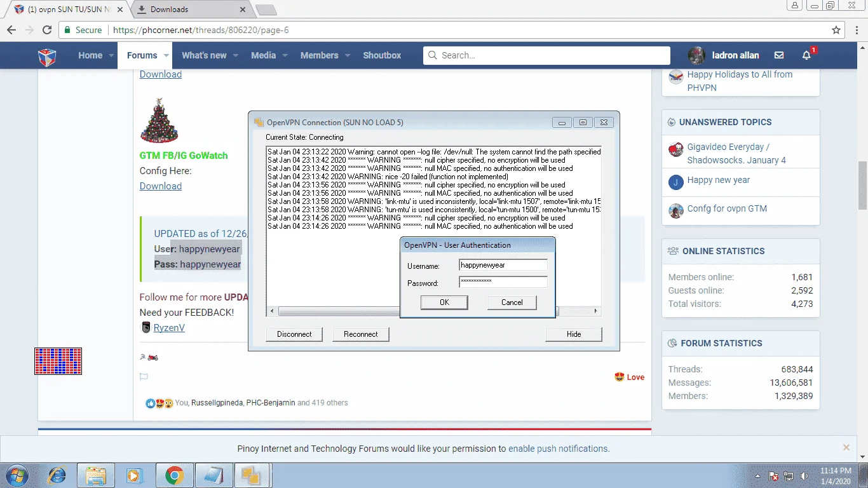Open the File Explorer taskbar icon
Screen dimensions: 868x488
[96, 475]
